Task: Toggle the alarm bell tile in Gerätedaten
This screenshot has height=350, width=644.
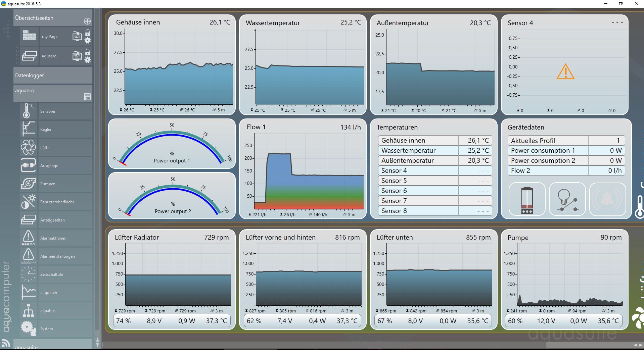Action: click(607, 199)
